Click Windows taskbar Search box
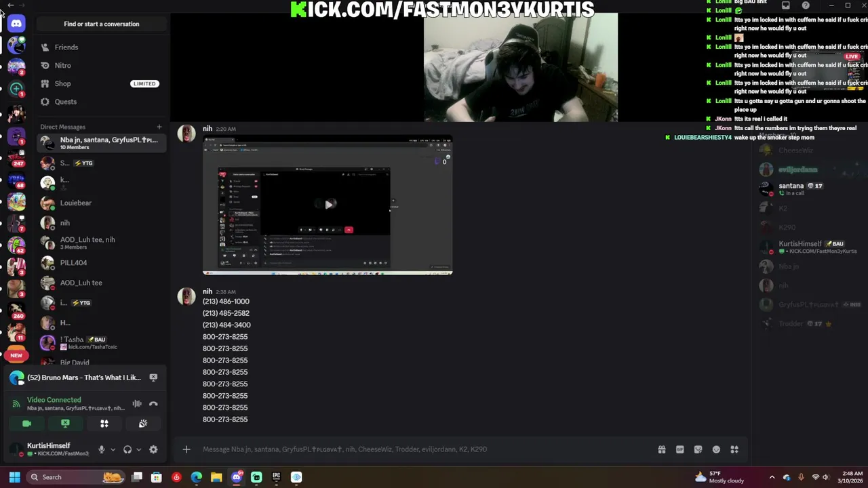This screenshot has height=488, width=868. tap(76, 477)
